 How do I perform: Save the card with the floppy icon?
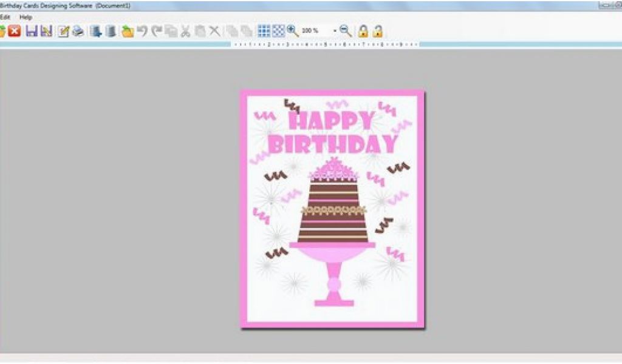point(32,31)
